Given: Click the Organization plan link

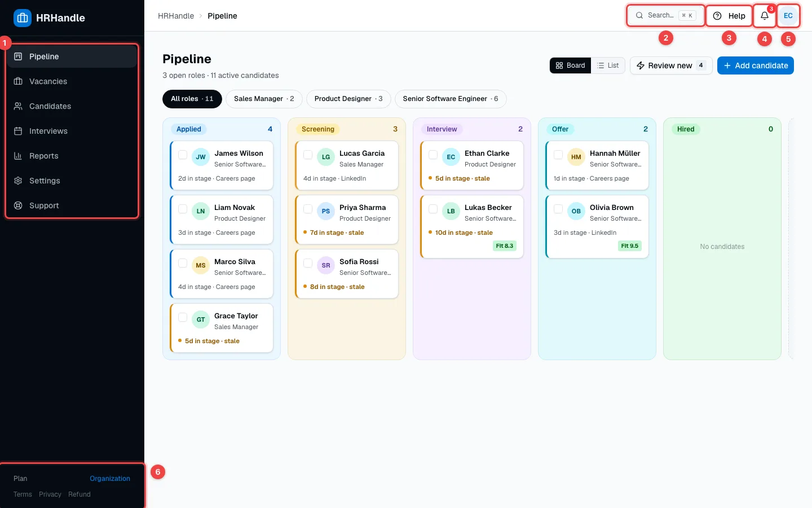Looking at the screenshot, I should [110, 479].
